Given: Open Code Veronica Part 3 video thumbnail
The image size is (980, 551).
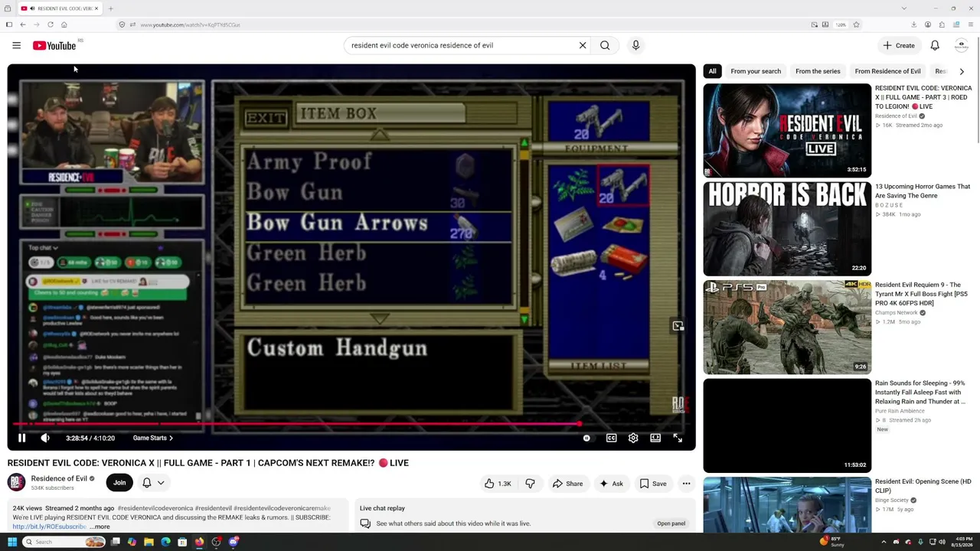Looking at the screenshot, I should (x=787, y=130).
